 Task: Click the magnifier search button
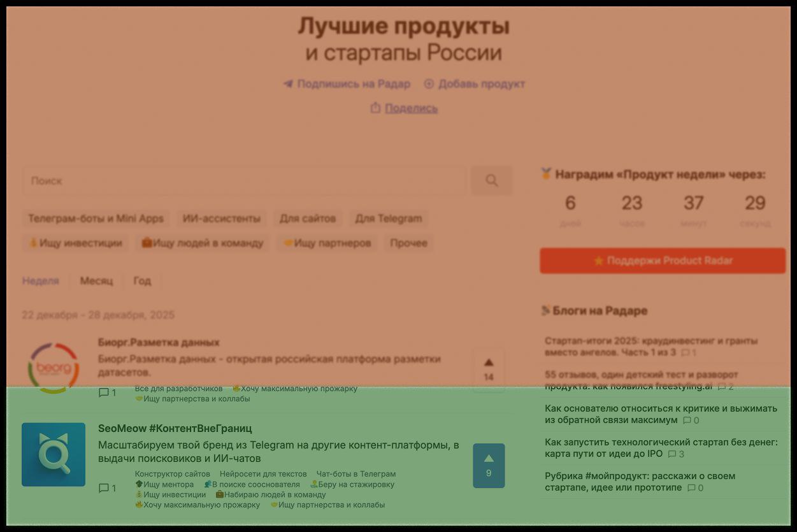click(492, 181)
